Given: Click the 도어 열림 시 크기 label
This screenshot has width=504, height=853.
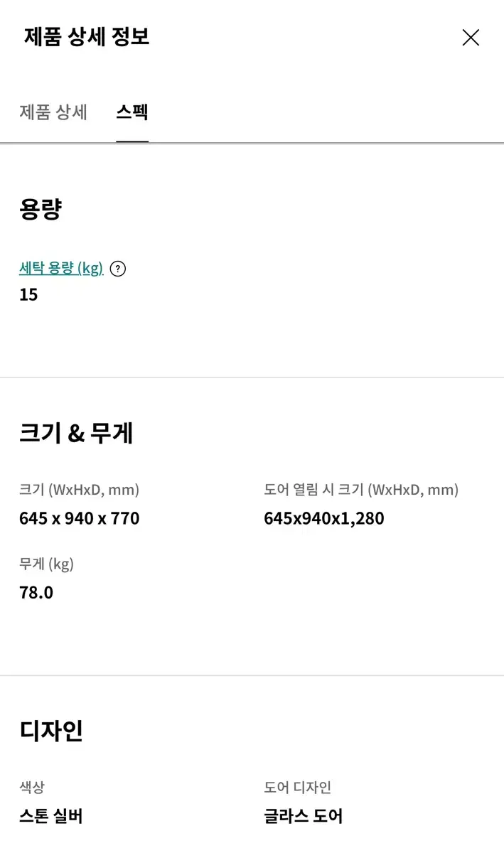Looking at the screenshot, I should point(361,490).
